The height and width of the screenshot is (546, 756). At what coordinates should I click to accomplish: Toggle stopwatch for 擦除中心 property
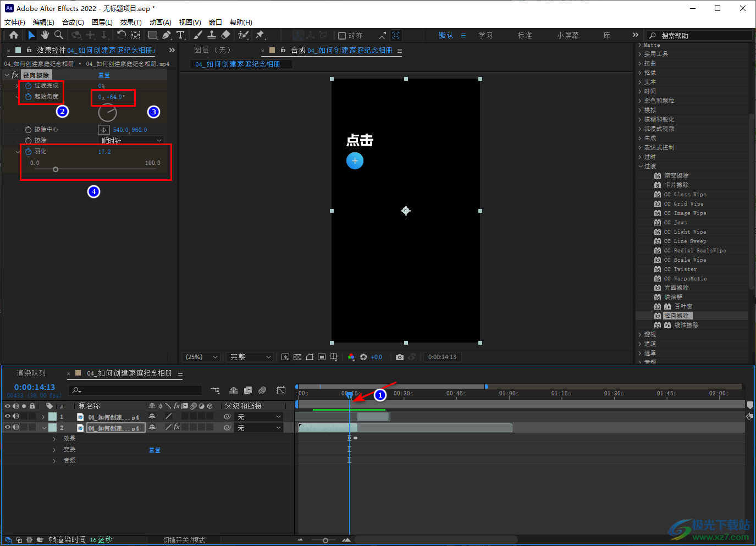coord(29,130)
